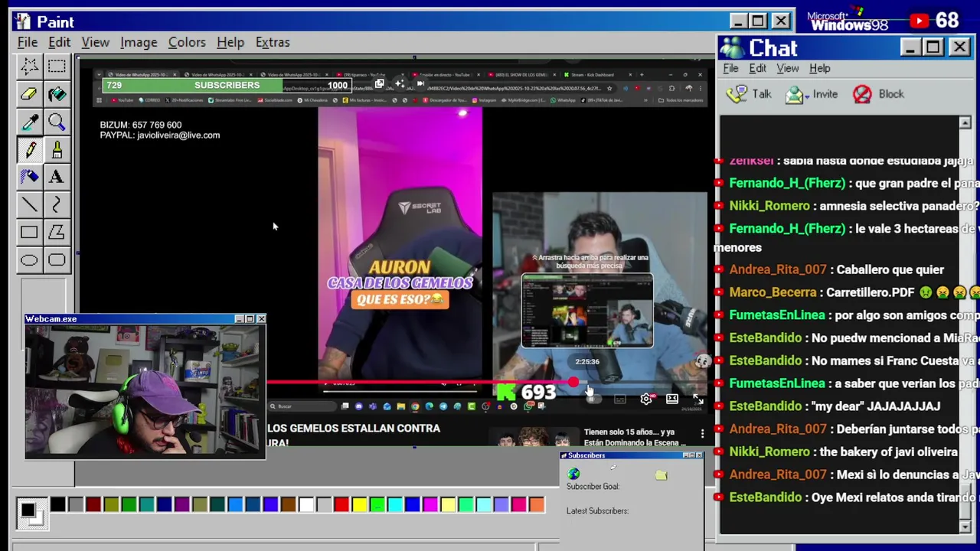Click chat username Marco_Becerra
The width and height of the screenshot is (980, 551).
pos(773,292)
